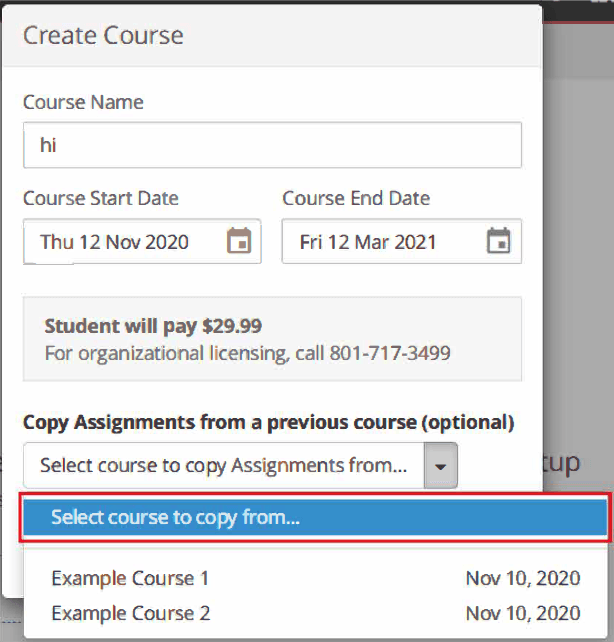
Task: Click the 'Copy Assignments from a previous course' label
Action: coord(268,422)
